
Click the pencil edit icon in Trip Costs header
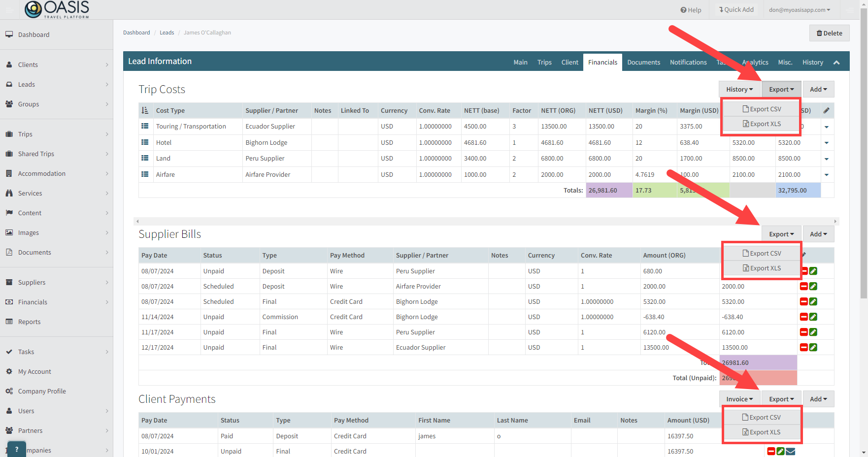point(827,110)
